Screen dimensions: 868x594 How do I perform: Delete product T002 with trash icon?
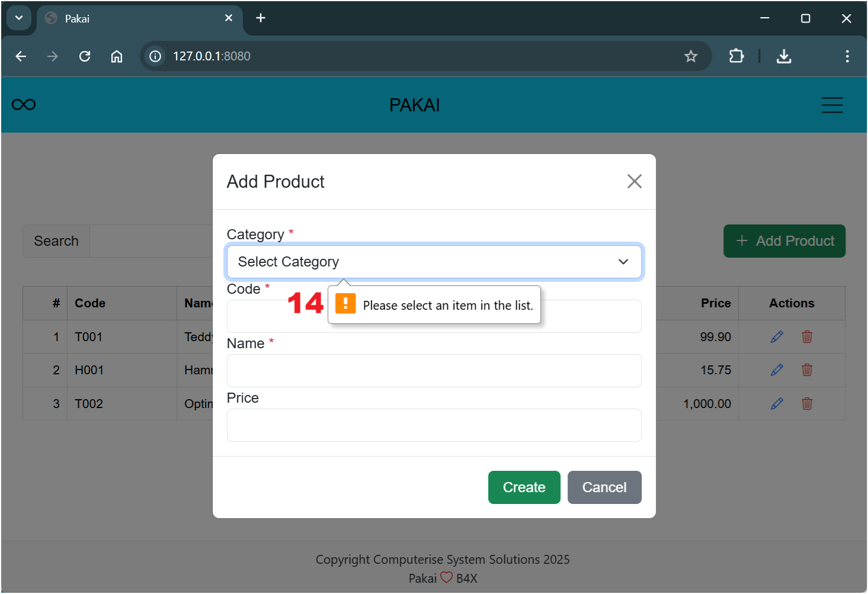(x=807, y=404)
